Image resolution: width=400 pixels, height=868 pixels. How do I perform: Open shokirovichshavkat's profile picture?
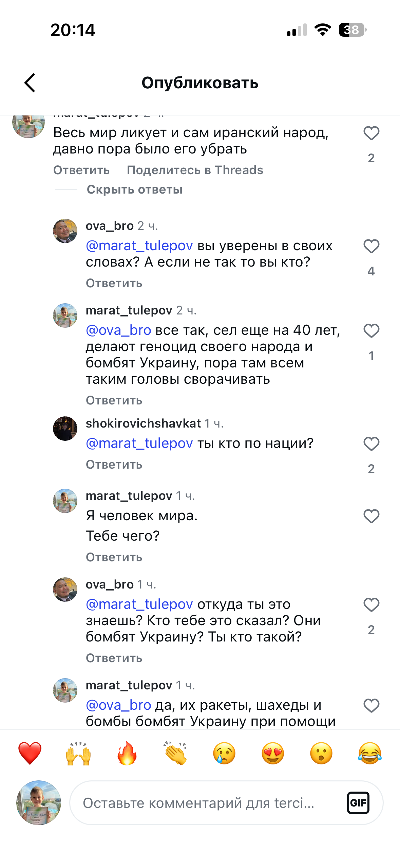[65, 429]
